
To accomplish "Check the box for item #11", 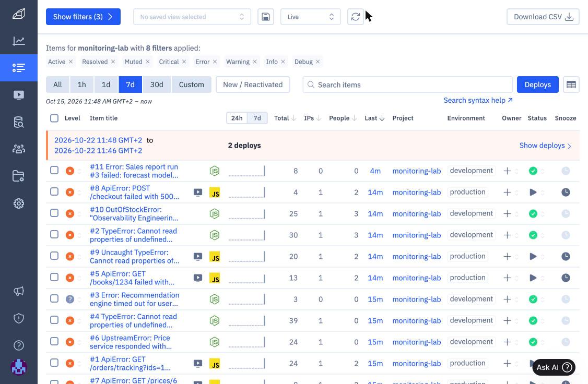I will [x=54, y=170].
